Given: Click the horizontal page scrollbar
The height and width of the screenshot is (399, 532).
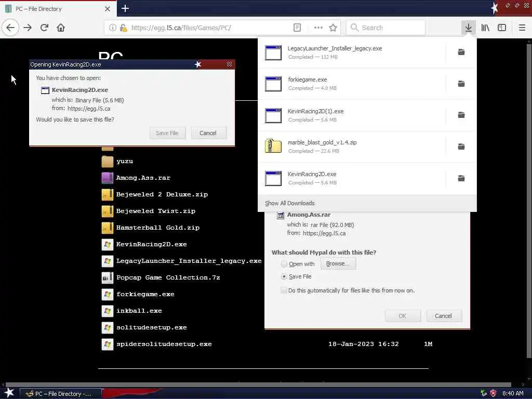Looking at the screenshot, I should [x=258, y=384].
